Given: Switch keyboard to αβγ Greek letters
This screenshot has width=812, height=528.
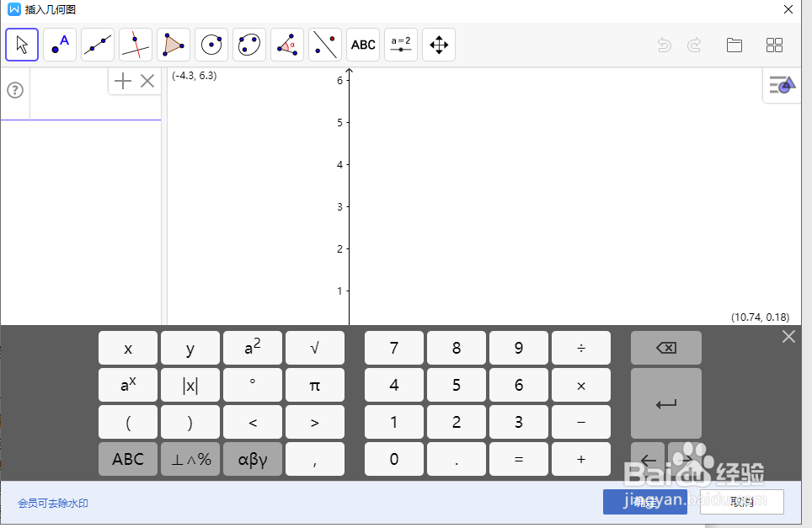Looking at the screenshot, I should [x=253, y=459].
